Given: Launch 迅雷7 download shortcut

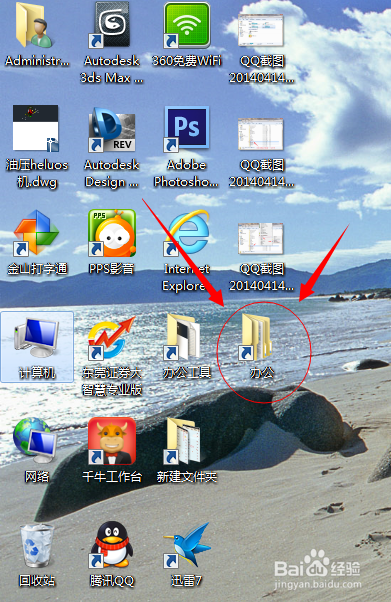Looking at the screenshot, I should [x=187, y=545].
